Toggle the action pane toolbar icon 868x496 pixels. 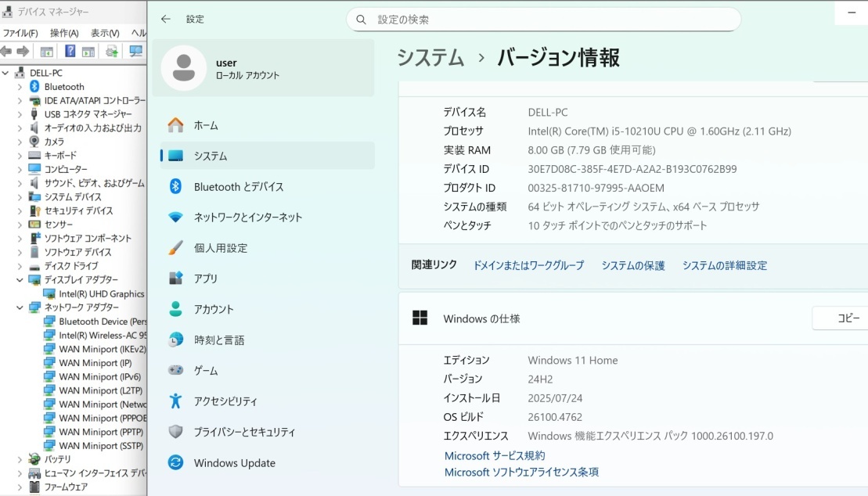click(88, 52)
